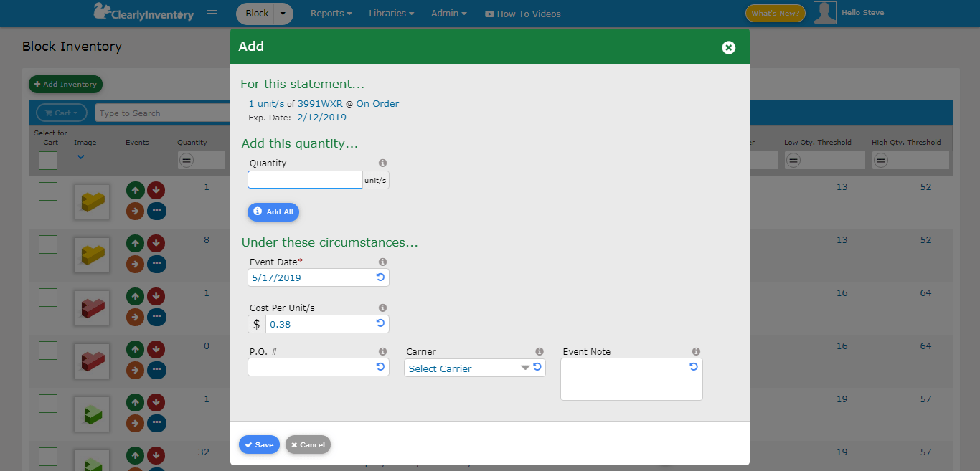The image size is (980, 471).
Task: Click the green up-arrow add icon in first row
Action: 135,190
